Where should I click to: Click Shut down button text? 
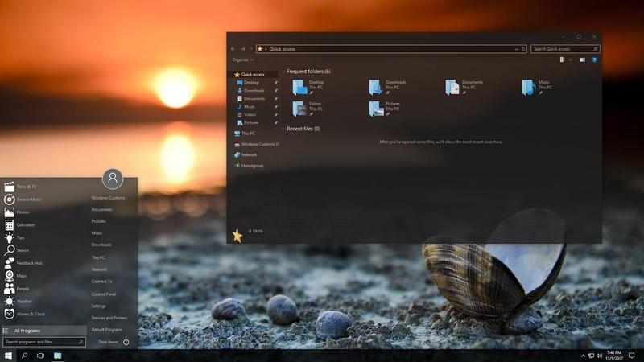108,342
